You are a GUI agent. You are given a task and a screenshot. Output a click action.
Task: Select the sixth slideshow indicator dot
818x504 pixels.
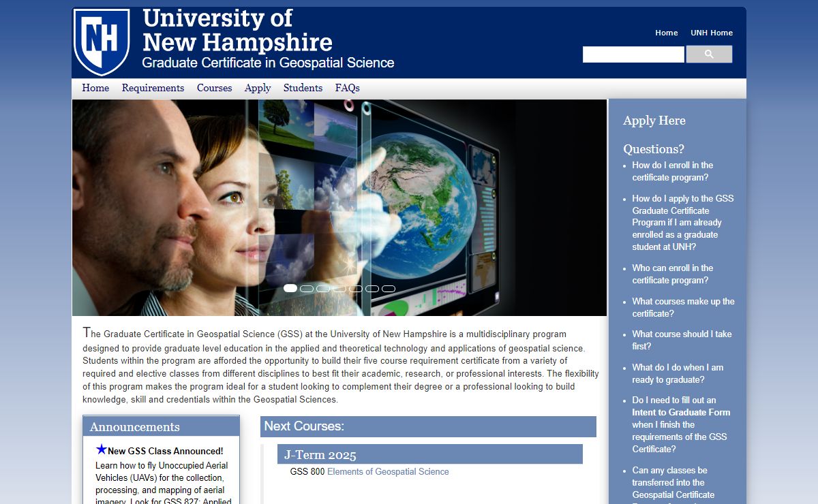coord(372,289)
